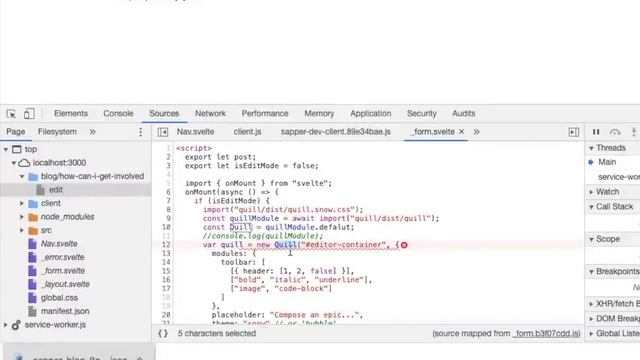Image resolution: width=640 pixels, height=360 pixels.
Task: Open the client.js editor tab
Action: (247, 132)
